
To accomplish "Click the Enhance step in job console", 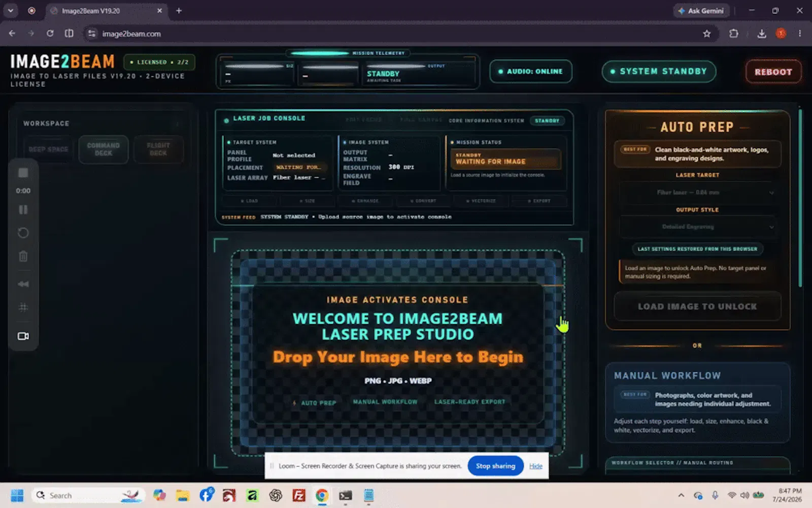I will (x=365, y=201).
